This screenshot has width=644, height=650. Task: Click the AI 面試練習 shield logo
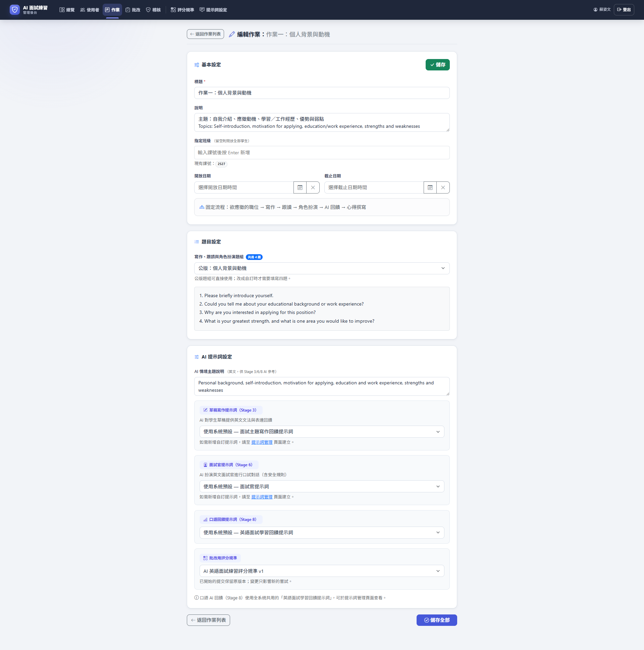[14, 10]
